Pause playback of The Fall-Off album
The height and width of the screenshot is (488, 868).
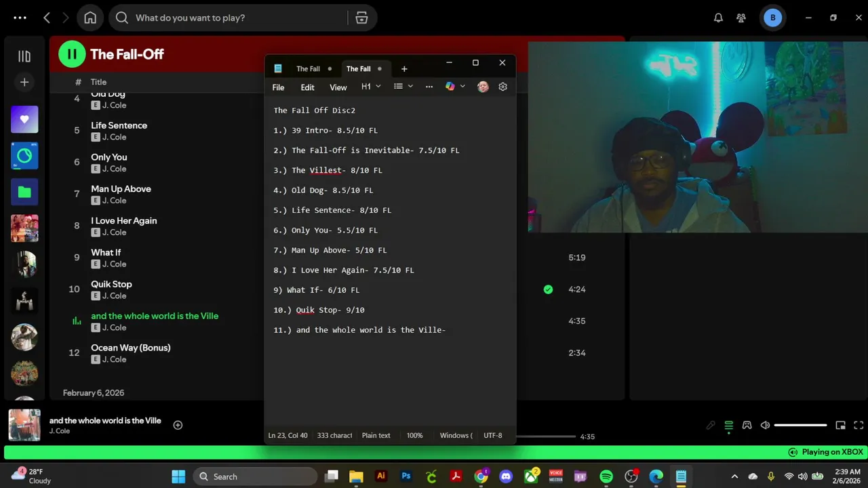[x=72, y=54]
